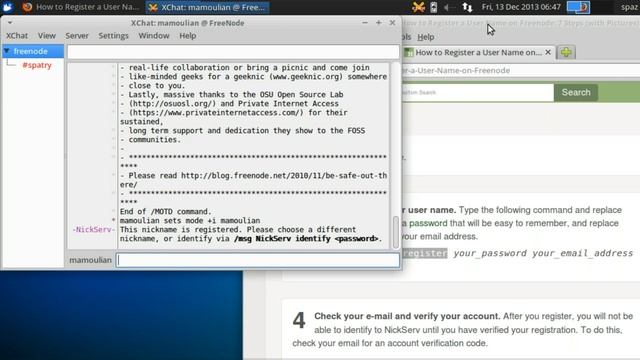Open the Help menu in XChat
This screenshot has width=640, height=360.
click(x=187, y=36)
